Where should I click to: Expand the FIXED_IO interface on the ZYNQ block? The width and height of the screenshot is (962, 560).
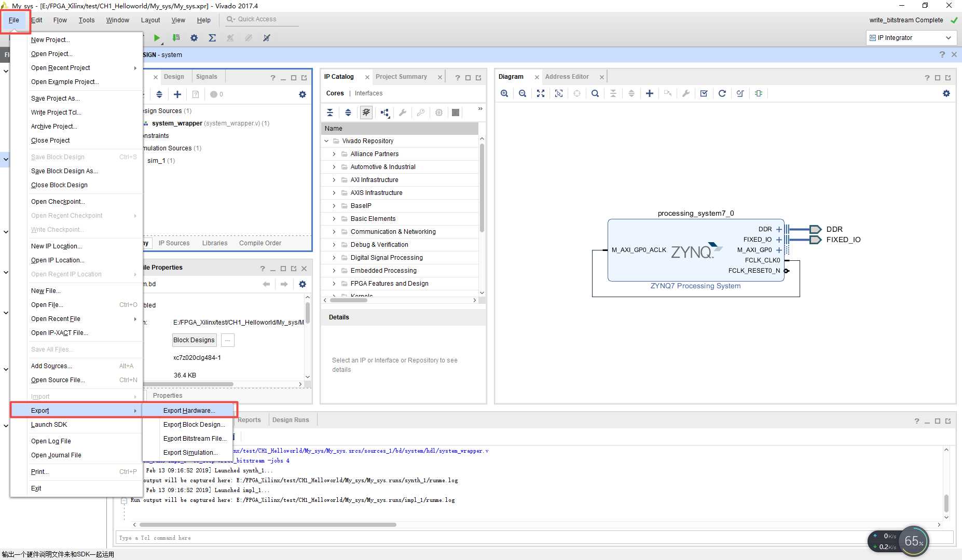point(779,240)
